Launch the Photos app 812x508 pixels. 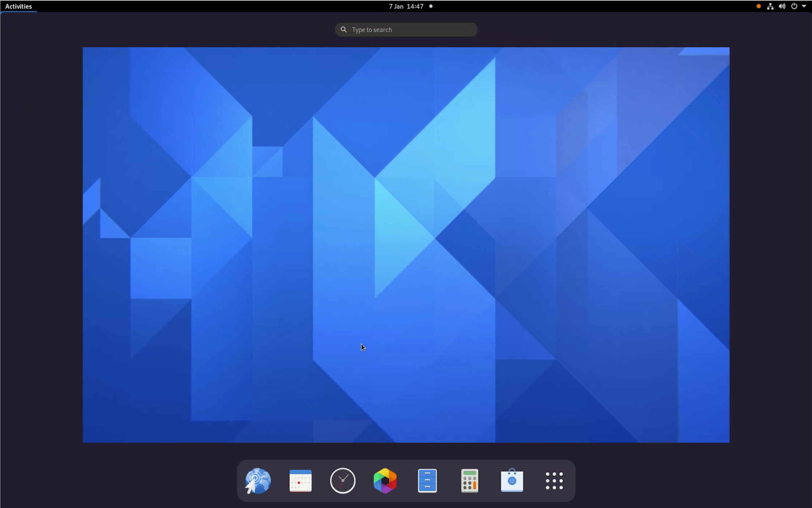tap(385, 481)
